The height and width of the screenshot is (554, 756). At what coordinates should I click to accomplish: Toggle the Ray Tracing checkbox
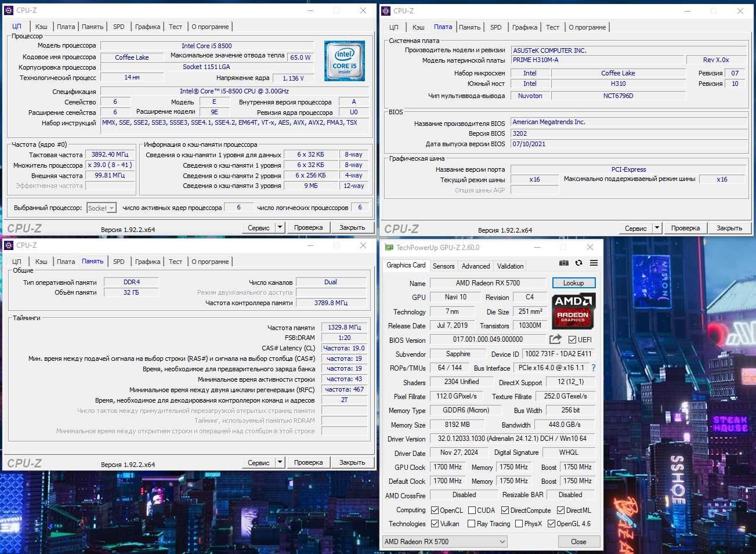tap(472, 524)
